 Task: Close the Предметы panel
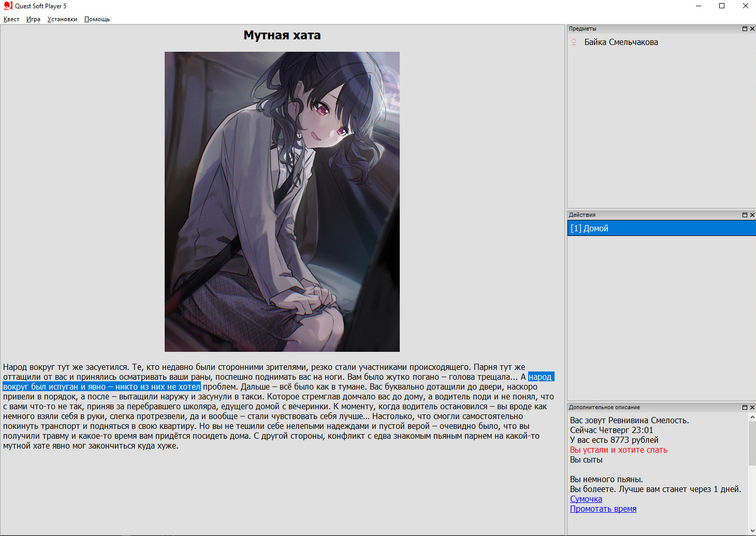click(752, 29)
